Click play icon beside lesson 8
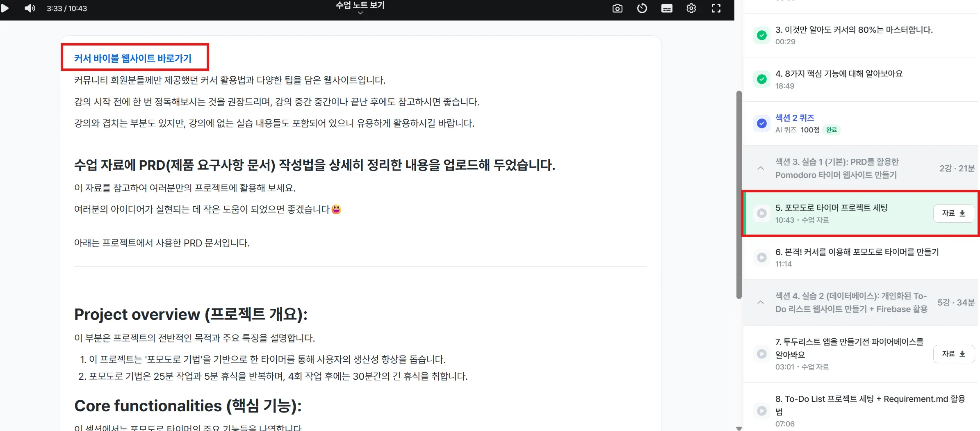The image size is (980, 431). click(x=762, y=411)
